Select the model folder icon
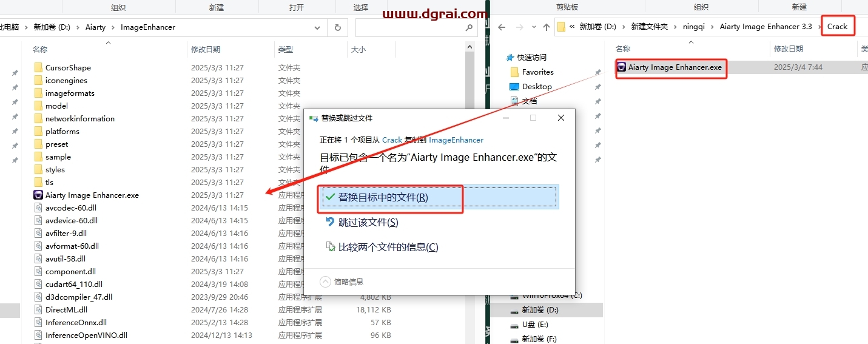 tap(38, 106)
